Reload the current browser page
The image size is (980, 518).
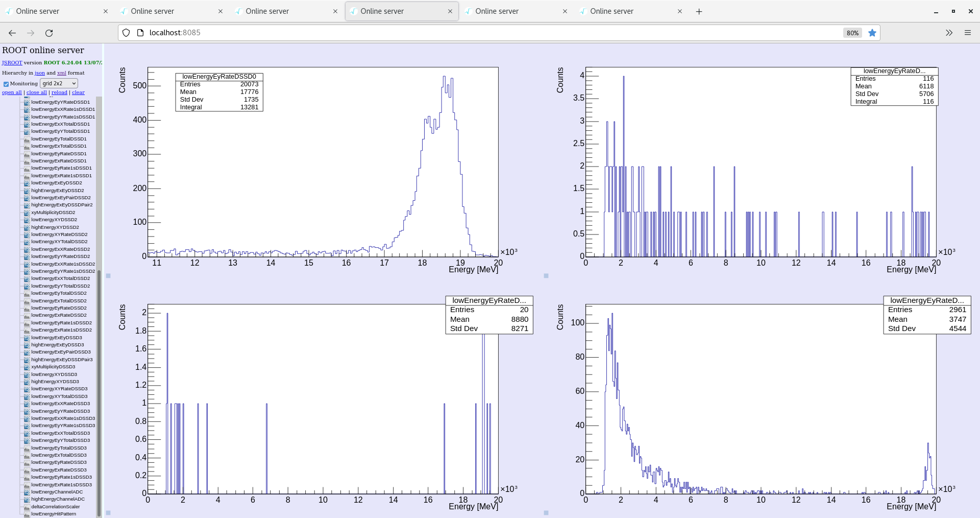(49, 33)
